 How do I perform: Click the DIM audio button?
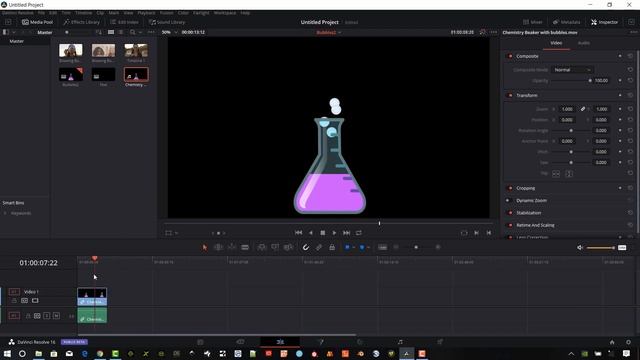[x=622, y=248]
